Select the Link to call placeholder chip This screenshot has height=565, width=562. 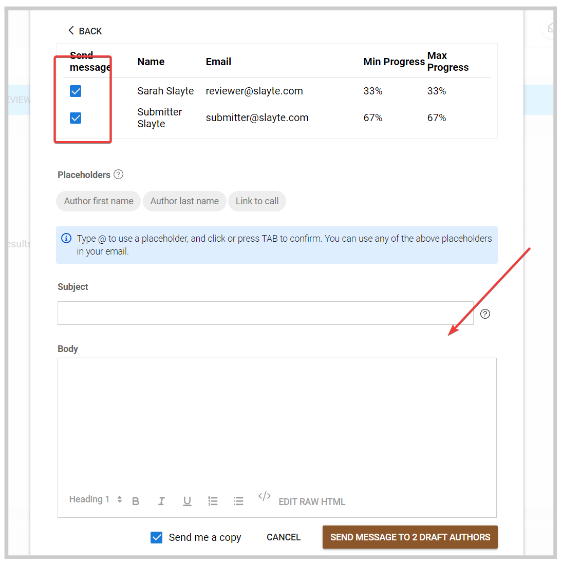tap(257, 201)
